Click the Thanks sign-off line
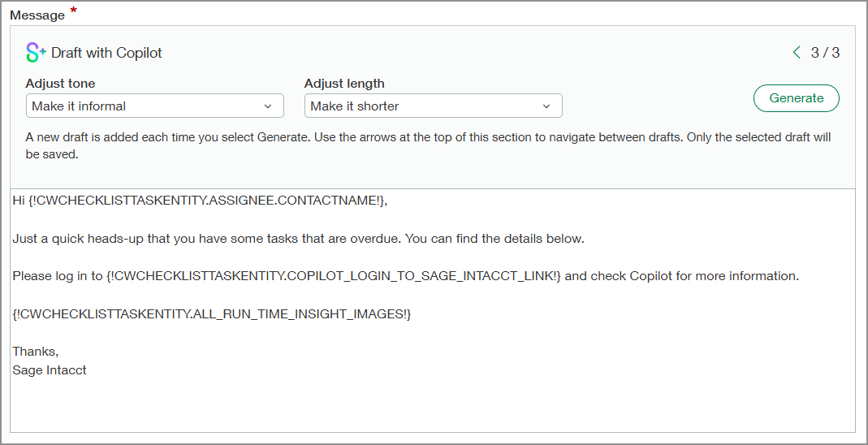The image size is (868, 445). (x=36, y=352)
